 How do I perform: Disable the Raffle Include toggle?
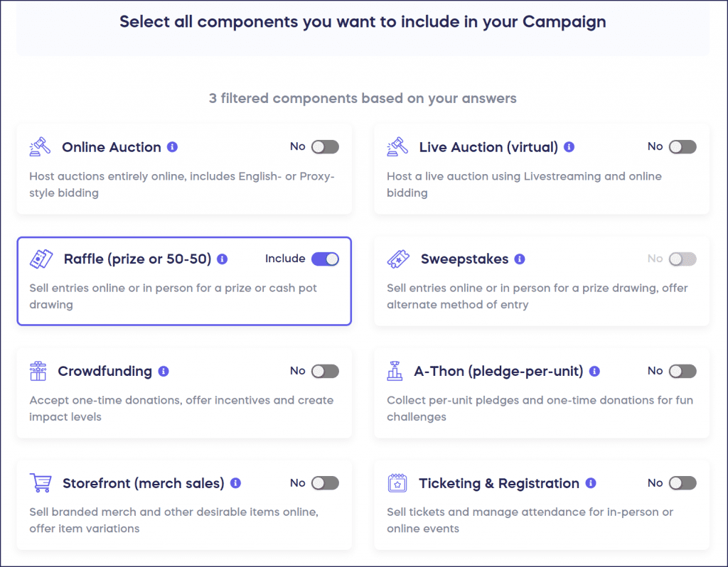[x=325, y=259]
